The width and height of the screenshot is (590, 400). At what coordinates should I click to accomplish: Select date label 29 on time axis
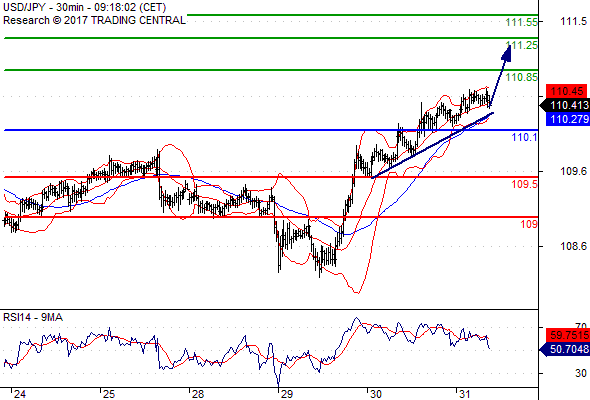[x=286, y=394]
